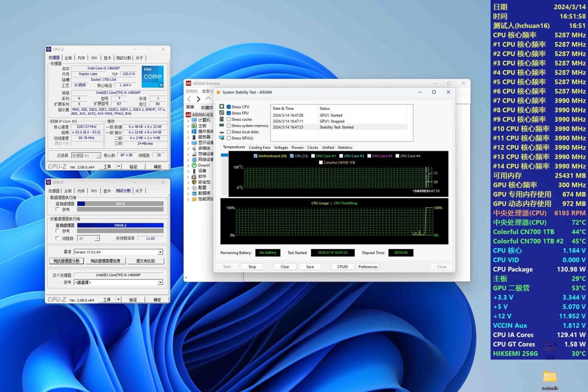Click the 安全性 shield icon in AIDA64 tree
This screenshot has height=392, width=588.
[194, 182]
